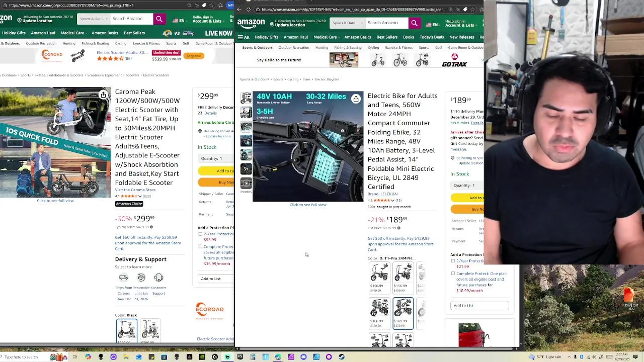The height and width of the screenshot is (362, 644).
Task: Select the $189.99 highlighted e-bike color option
Action: [403, 313]
